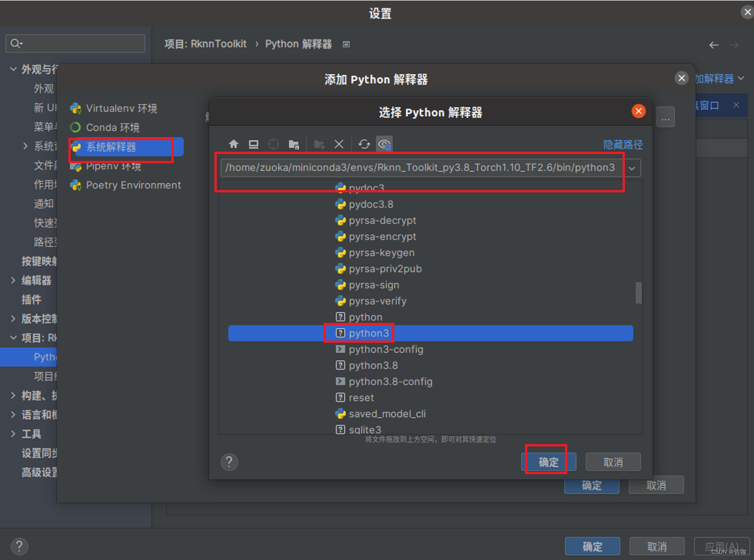
Task: Select python3.8-config file
Action: coord(384,382)
